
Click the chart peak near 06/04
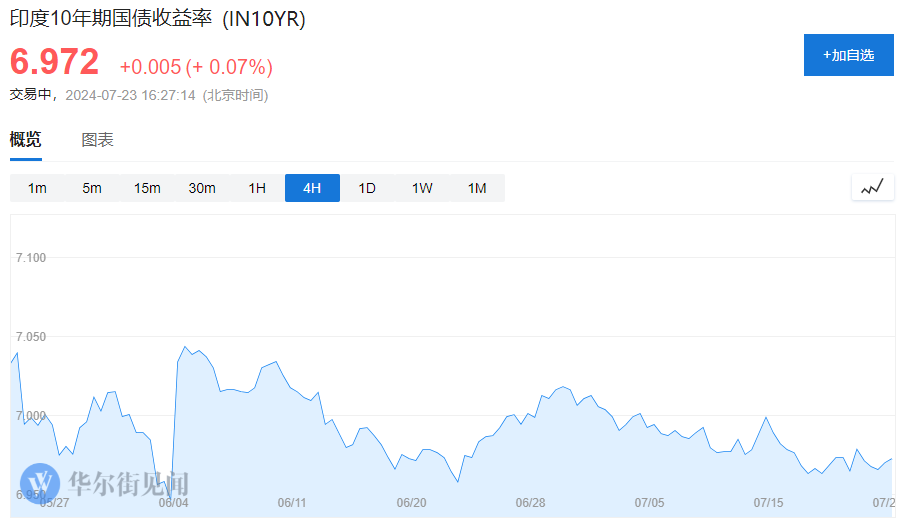184,347
